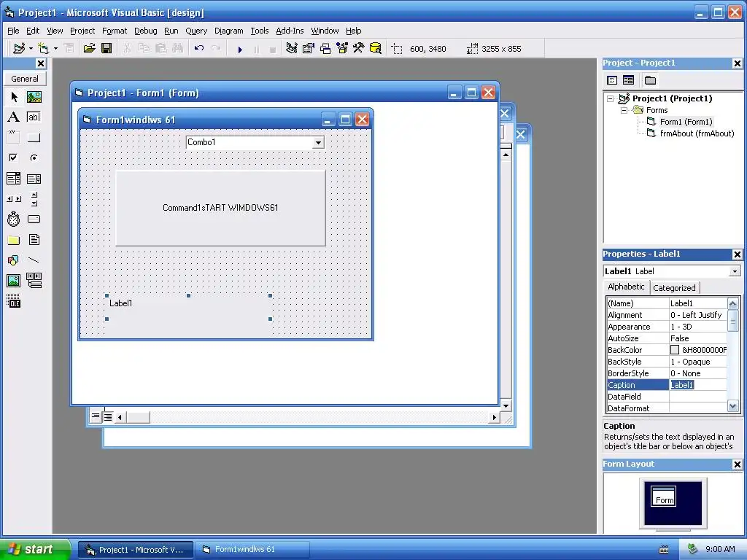Switch to the Alphabetic tab
Screen dimensions: 747x560
626,287
